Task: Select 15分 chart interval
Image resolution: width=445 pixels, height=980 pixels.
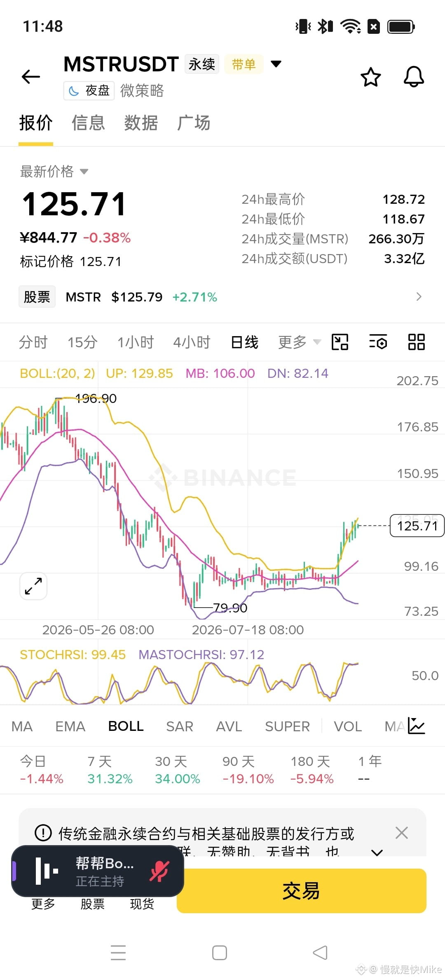Action: (82, 342)
